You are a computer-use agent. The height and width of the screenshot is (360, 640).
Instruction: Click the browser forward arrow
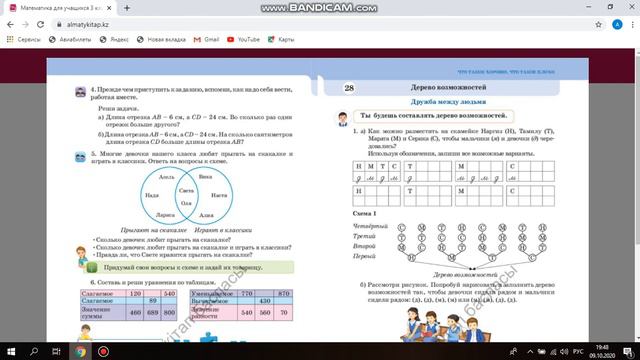(x=25, y=24)
